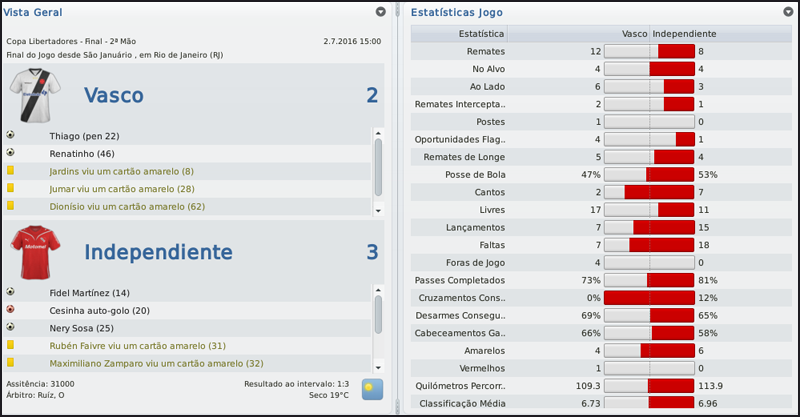Image resolution: width=800 pixels, height=417 pixels.
Task: Open the Independiente team name link
Action: [x=158, y=252]
